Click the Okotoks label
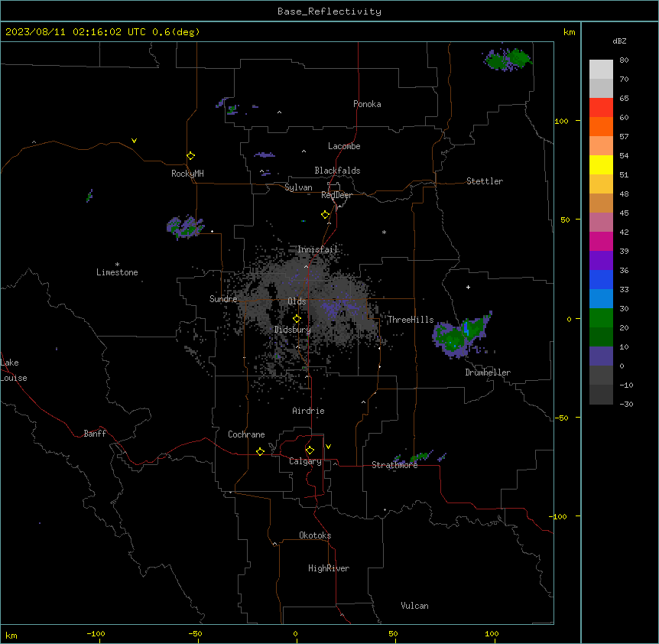 coord(315,535)
